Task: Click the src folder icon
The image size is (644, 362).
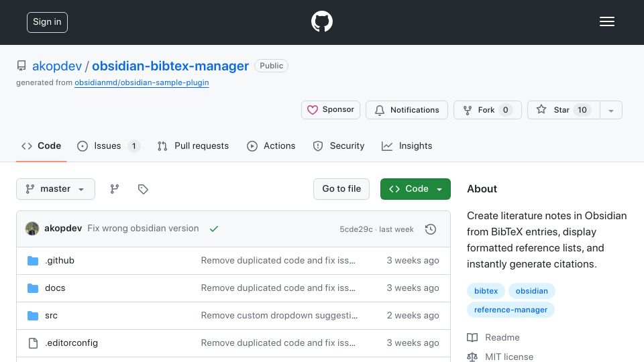Action: tap(33, 316)
